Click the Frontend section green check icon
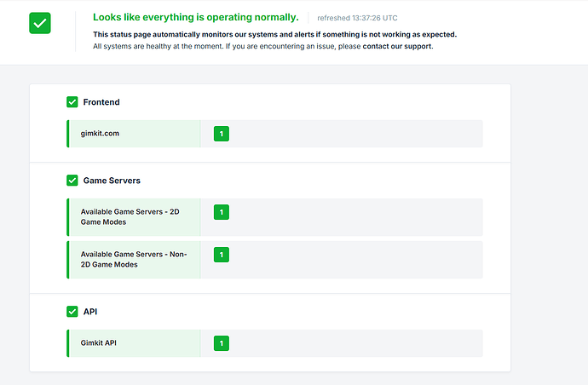Viewport: 588px width, 385px height. coord(72,102)
